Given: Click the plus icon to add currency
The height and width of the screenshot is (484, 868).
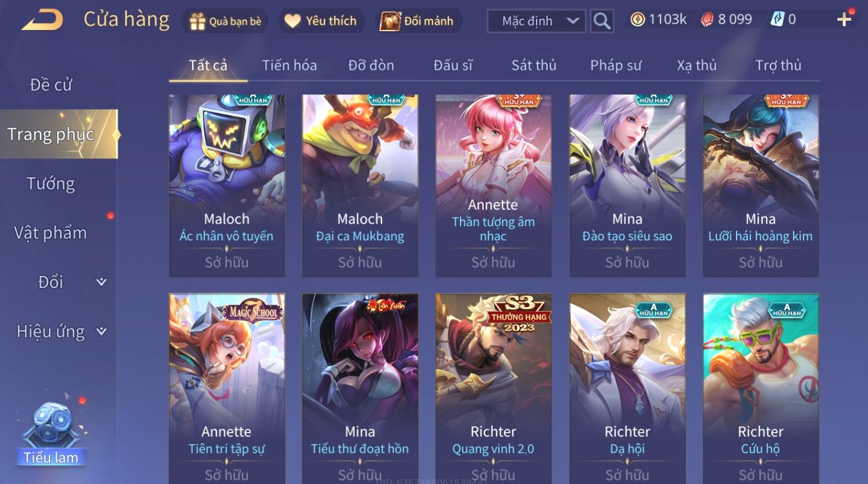Looking at the screenshot, I should tap(844, 20).
